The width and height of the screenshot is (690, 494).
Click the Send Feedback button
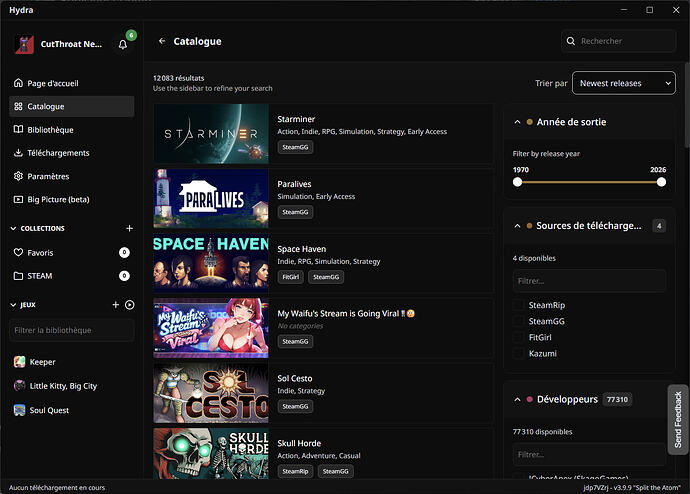[678, 420]
